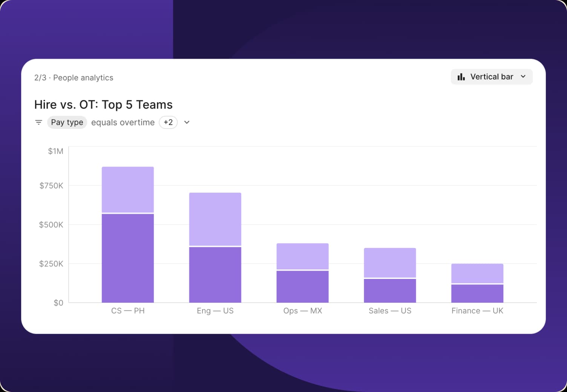Click the +2 additional filters badge

[168, 122]
